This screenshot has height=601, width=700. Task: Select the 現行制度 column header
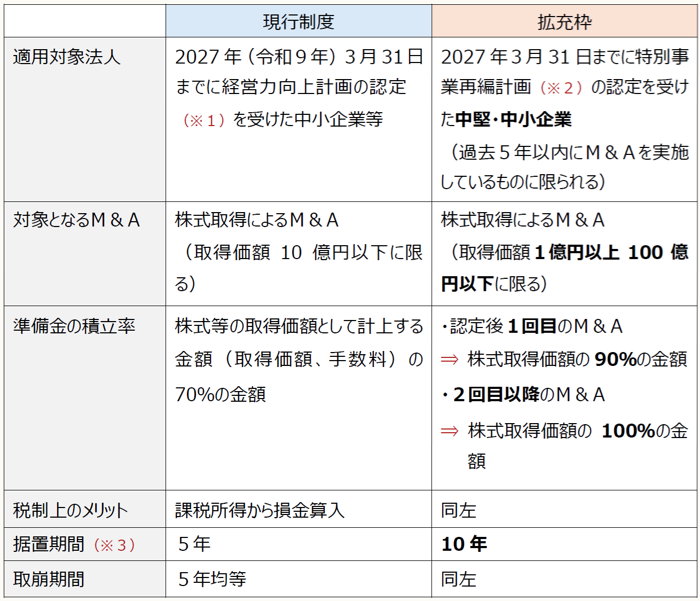(298, 22)
